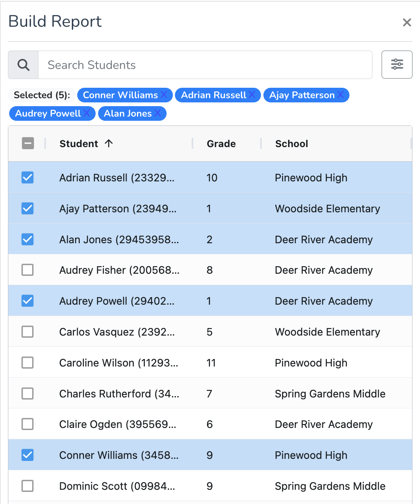The image size is (420, 504).
Task: Sort by the Student column header
Action: coord(79,143)
